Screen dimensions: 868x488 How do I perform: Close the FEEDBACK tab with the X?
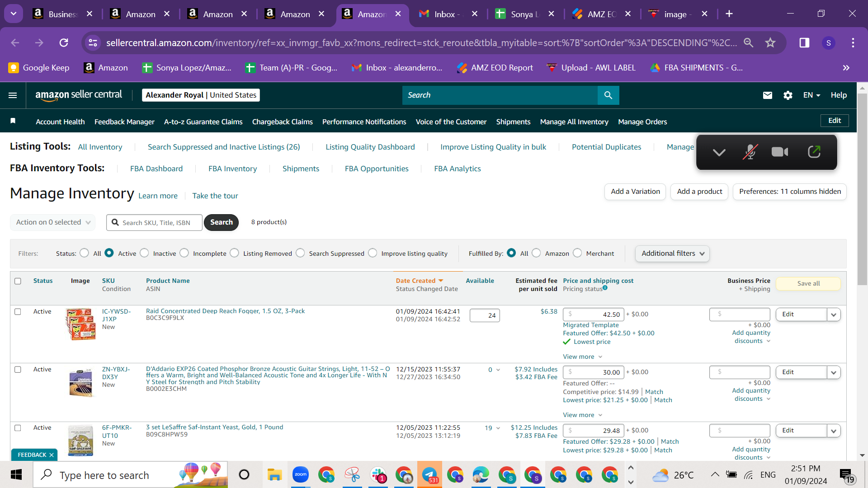(52, 455)
